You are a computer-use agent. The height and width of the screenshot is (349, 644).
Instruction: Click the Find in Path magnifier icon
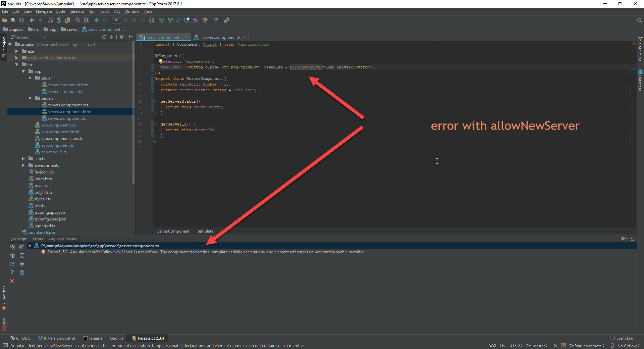tap(86, 20)
